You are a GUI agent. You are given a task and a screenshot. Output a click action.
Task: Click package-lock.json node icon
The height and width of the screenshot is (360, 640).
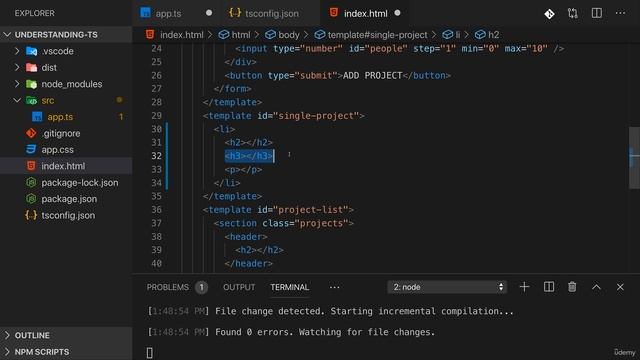pos(31,182)
